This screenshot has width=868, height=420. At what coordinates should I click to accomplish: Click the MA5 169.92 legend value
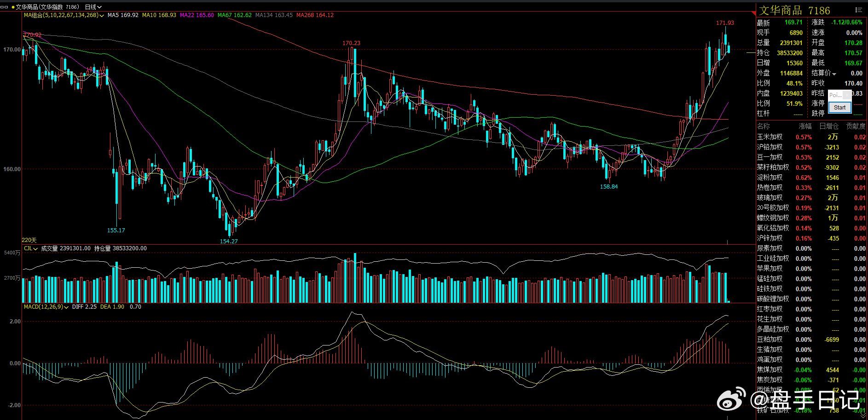click(x=123, y=15)
